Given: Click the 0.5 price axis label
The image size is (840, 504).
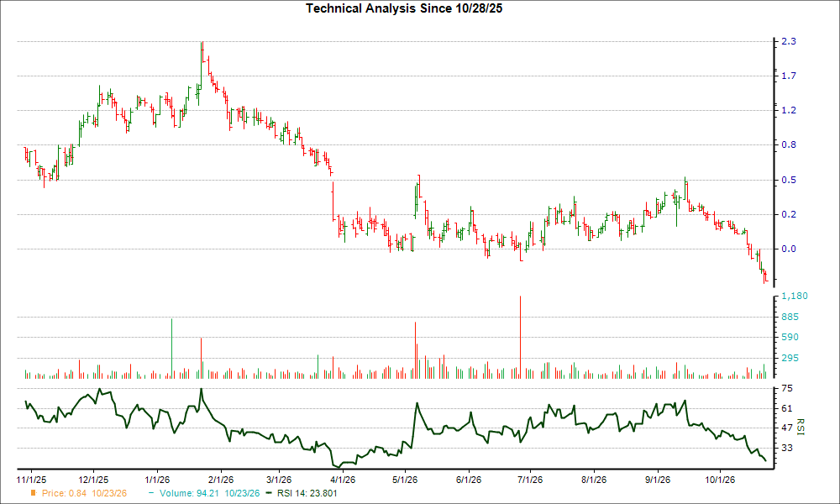Looking at the screenshot, I should point(789,180).
